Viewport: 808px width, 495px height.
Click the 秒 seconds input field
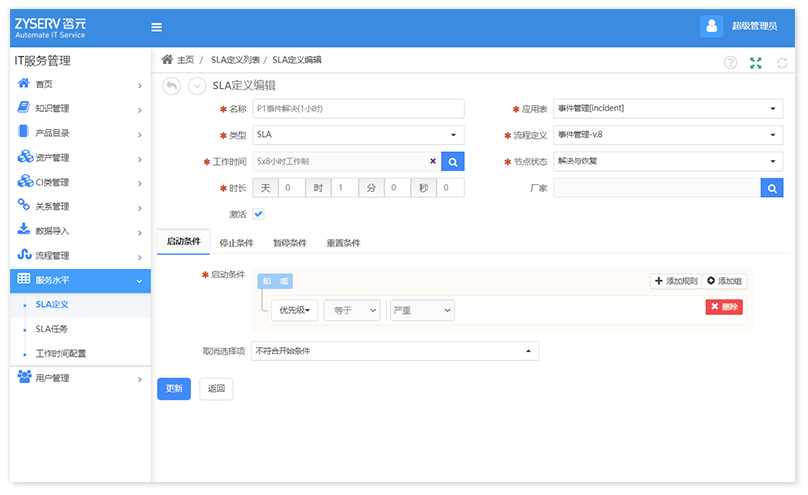[x=450, y=188]
